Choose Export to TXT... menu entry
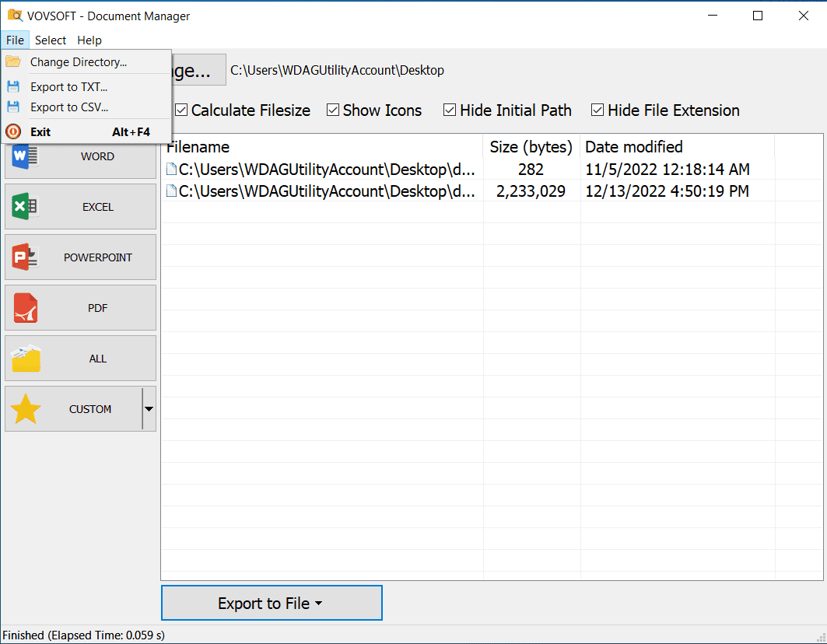Viewport: 827px width, 644px height. tap(87, 86)
